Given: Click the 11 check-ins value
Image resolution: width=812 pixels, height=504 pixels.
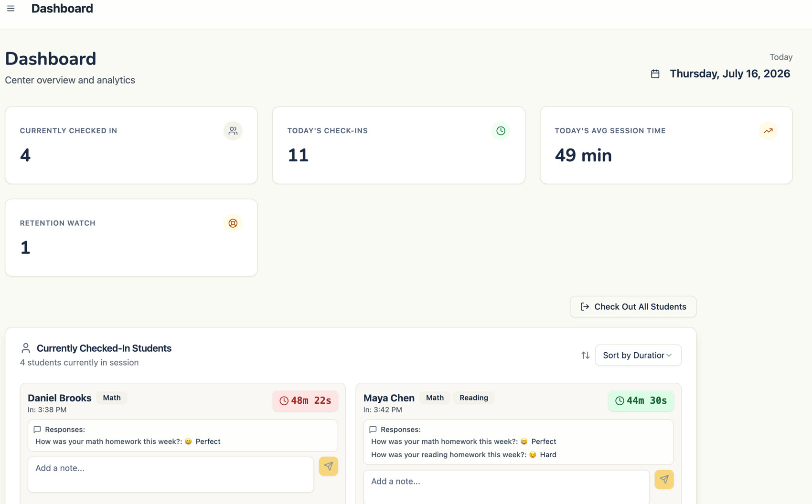Looking at the screenshot, I should coord(298,156).
